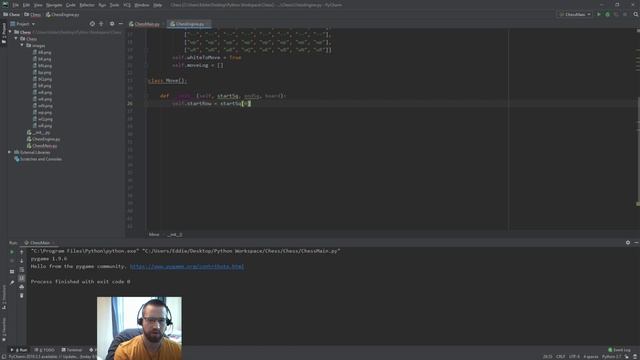Select the first png file under images

[x=42, y=52]
